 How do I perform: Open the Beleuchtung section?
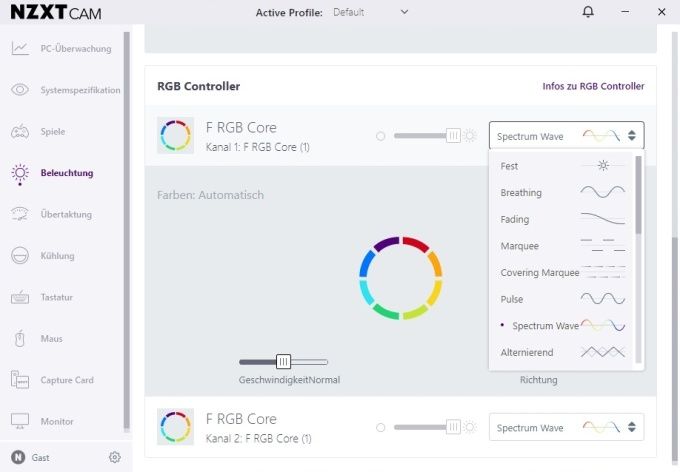click(x=67, y=173)
